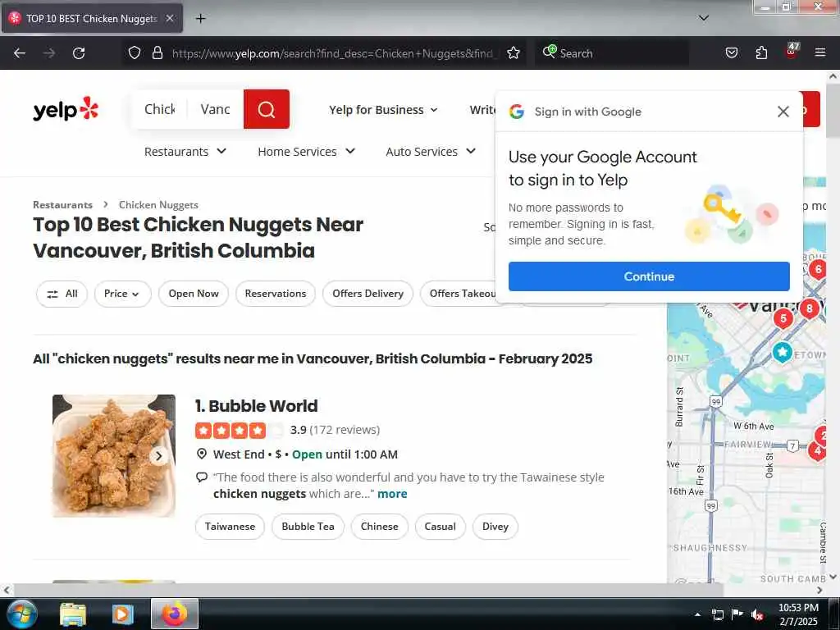Click map pin number 6
Screen dimensions: 840x630
818,268
